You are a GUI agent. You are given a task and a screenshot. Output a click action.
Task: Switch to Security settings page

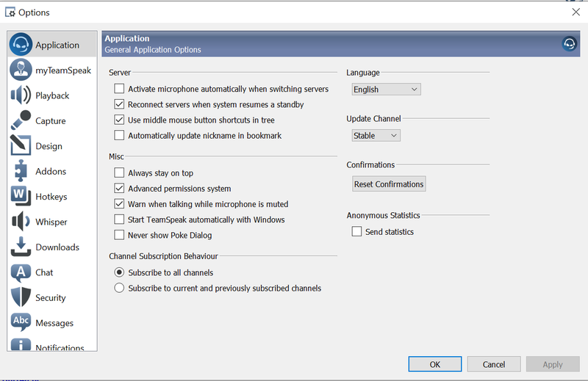click(x=51, y=298)
